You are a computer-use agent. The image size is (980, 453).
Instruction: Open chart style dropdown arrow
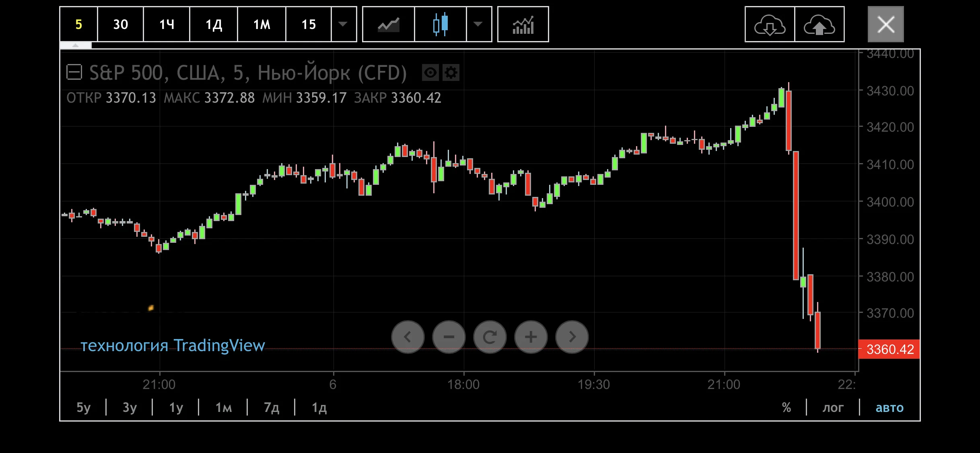478,24
